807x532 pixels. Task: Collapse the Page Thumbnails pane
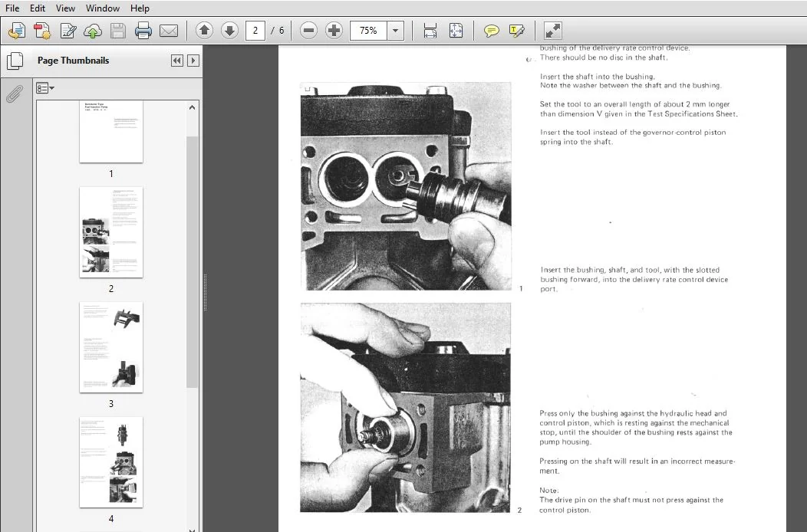point(176,61)
